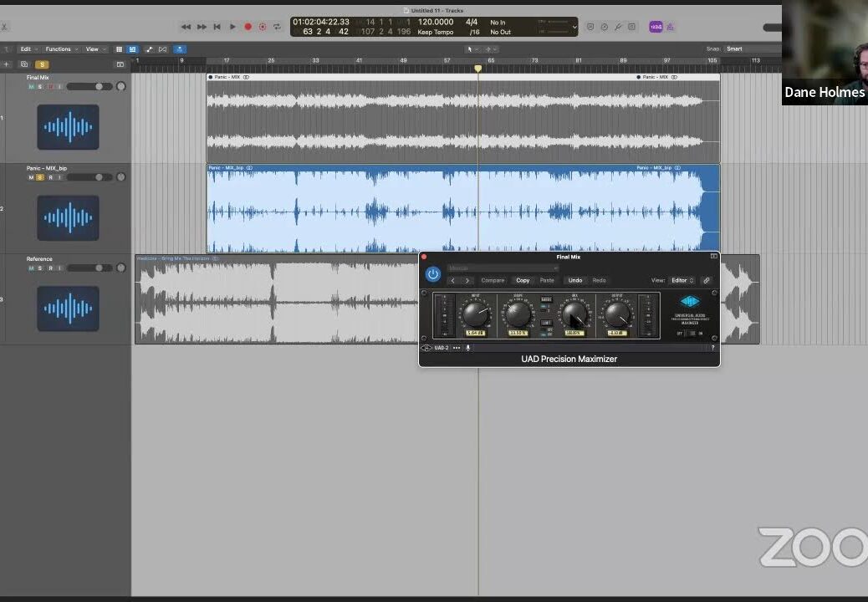Go to previous plugin preset
868x602 pixels.
(453, 281)
